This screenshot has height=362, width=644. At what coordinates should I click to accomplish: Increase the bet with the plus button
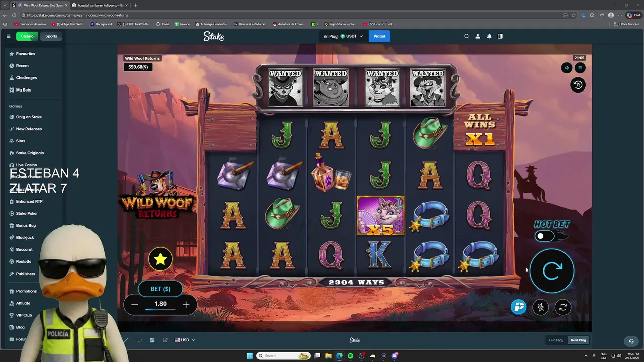[186, 304]
